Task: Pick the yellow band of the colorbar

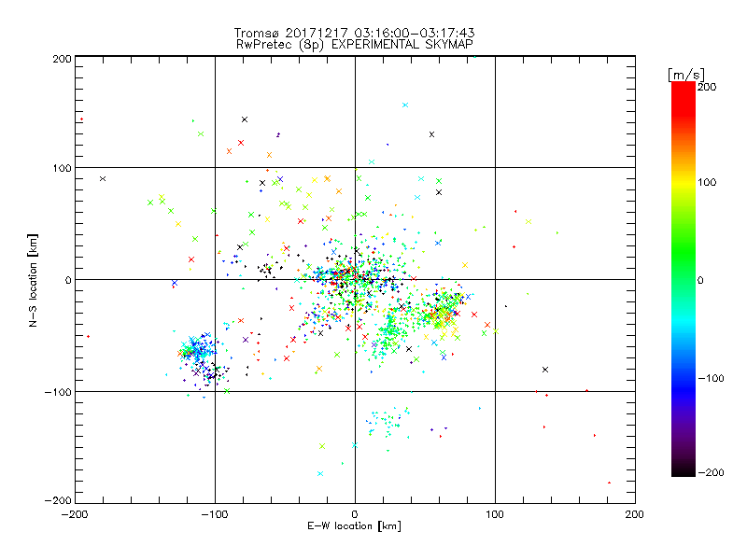Action: pos(684,183)
